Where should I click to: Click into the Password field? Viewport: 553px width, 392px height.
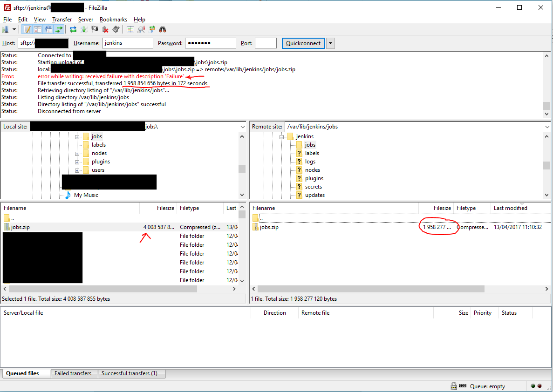[x=211, y=43]
